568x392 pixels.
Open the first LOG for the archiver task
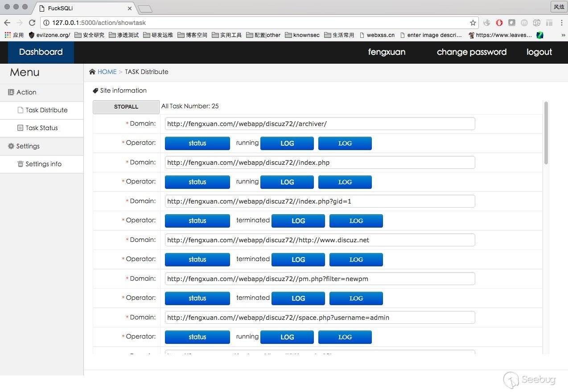coord(287,143)
